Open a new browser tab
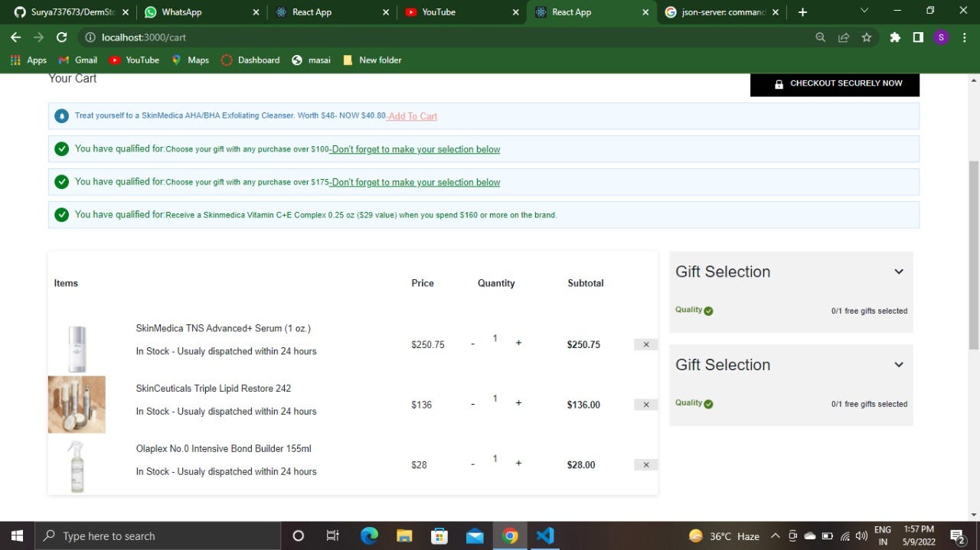The width and height of the screenshot is (980, 550). [802, 12]
